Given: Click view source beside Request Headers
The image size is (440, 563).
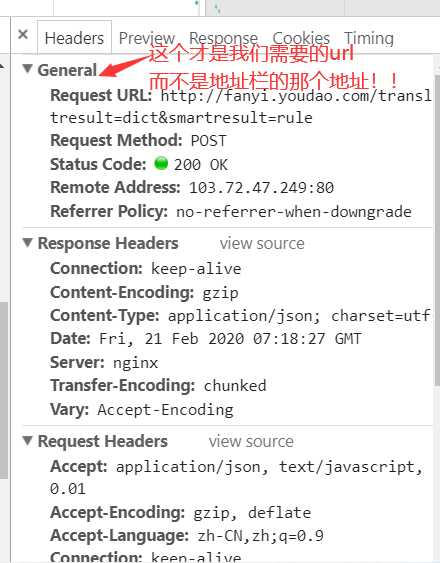Looking at the screenshot, I should coord(251,441).
